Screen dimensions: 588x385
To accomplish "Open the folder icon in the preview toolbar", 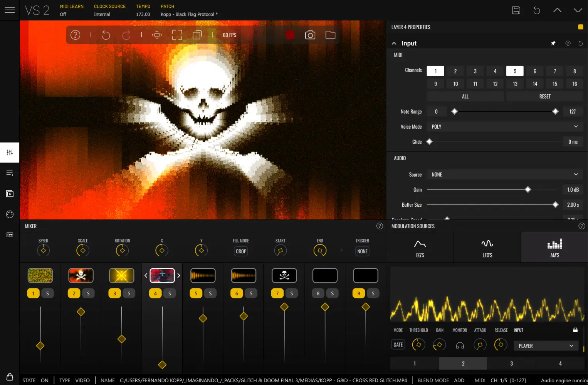I will coord(330,35).
